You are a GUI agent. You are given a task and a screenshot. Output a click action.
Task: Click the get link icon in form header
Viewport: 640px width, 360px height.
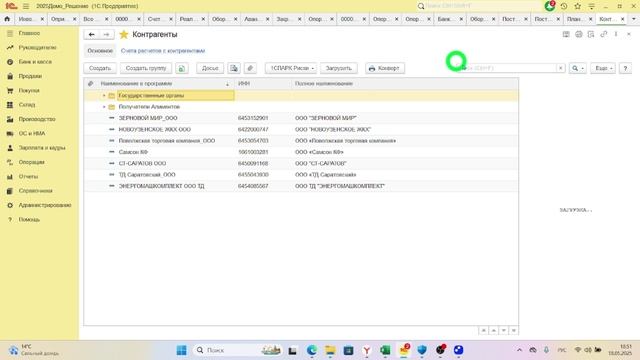tap(603, 34)
